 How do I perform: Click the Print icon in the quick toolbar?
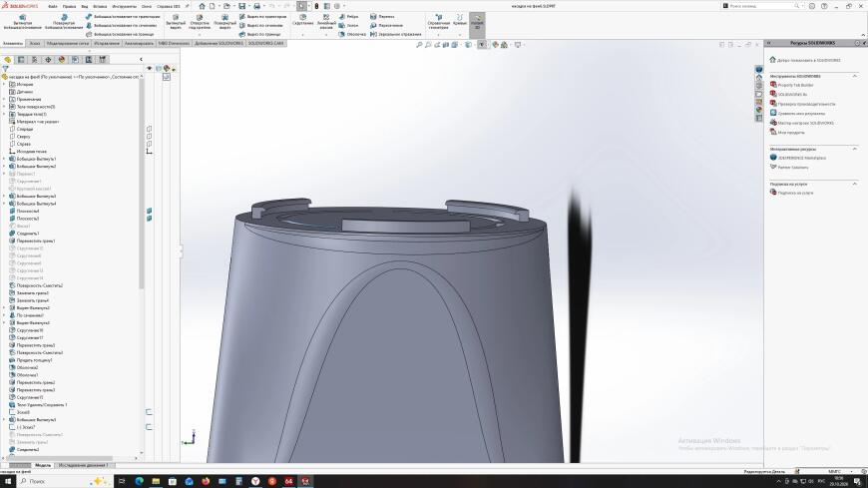click(256, 6)
